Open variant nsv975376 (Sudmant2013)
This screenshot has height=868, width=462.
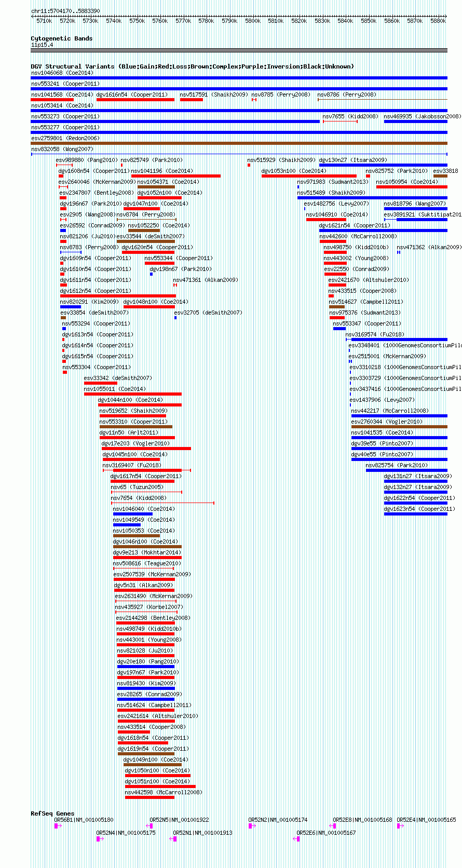365,313
